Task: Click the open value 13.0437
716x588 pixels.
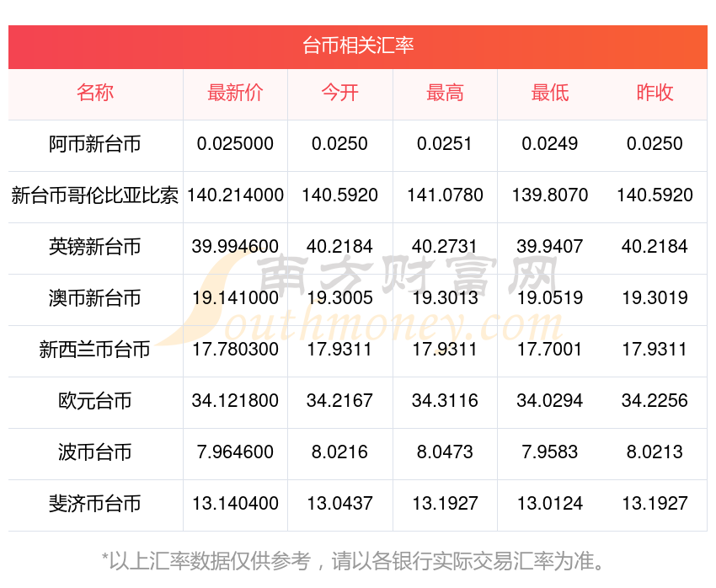Action: tap(339, 504)
